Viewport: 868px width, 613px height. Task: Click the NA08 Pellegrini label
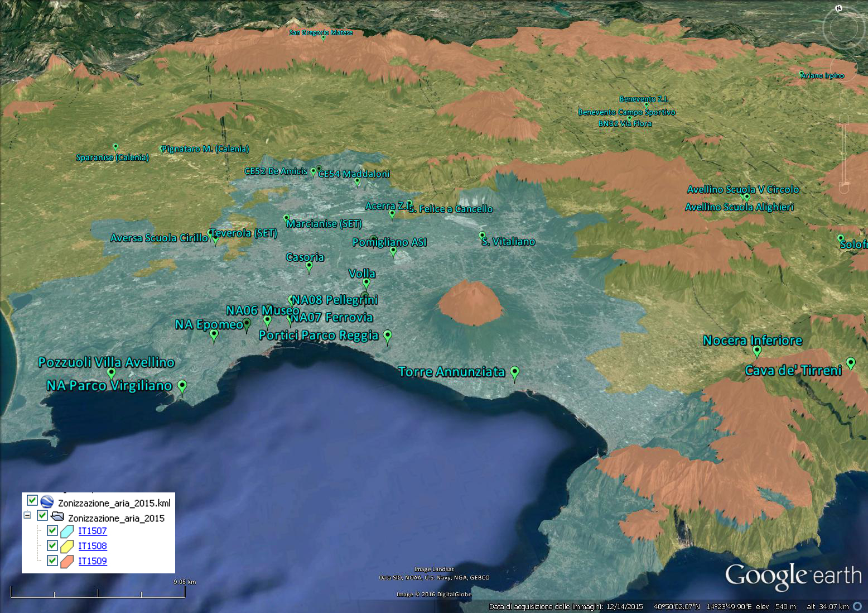click(x=335, y=300)
